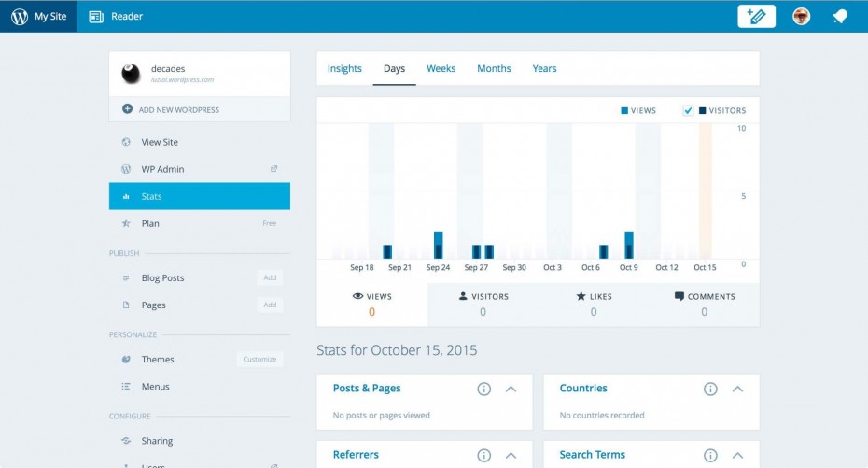Click the new post pencil button
The image size is (868, 468).
[756, 16]
